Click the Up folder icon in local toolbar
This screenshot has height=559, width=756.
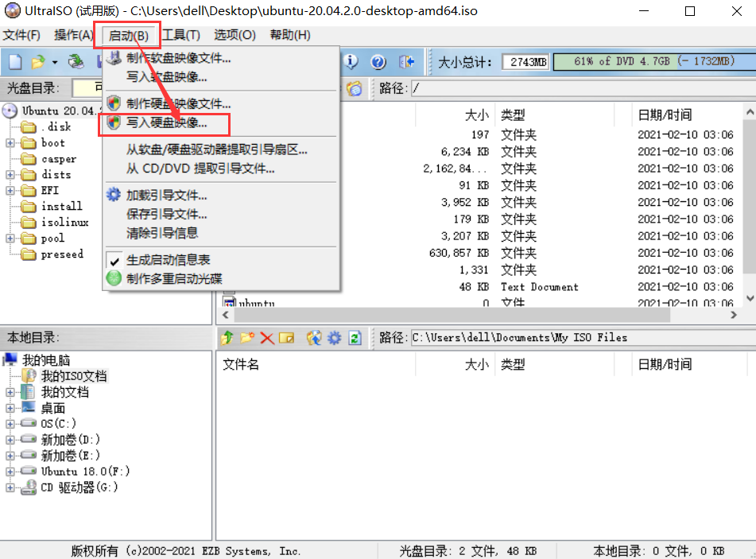tap(227, 338)
